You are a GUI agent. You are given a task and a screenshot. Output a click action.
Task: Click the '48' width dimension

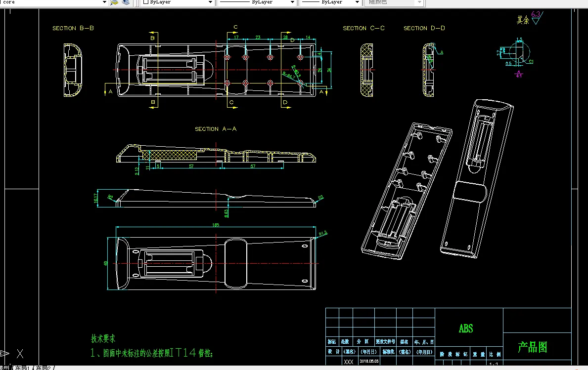click(x=106, y=263)
